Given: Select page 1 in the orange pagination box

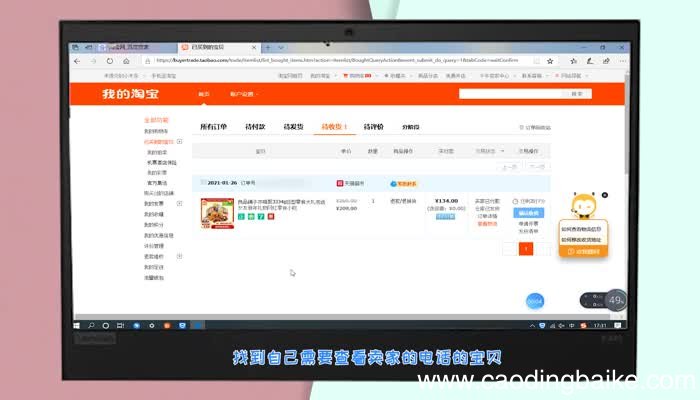Looking at the screenshot, I should point(526,249).
